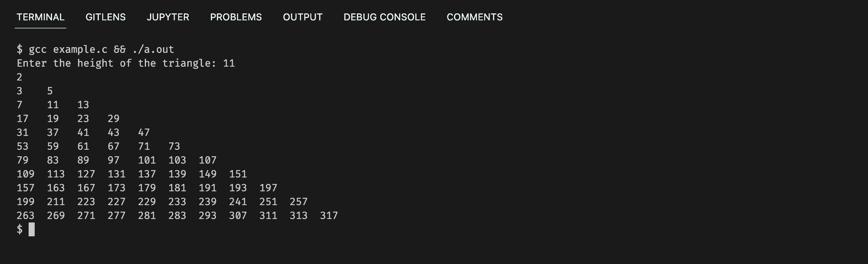The image size is (868, 264).
Task: Click the 'Enter the height' prompt line
Action: (x=126, y=63)
